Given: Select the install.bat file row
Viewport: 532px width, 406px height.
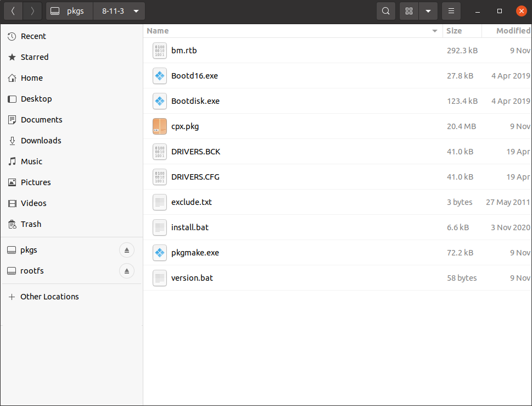Looking at the screenshot, I should click(337, 227).
